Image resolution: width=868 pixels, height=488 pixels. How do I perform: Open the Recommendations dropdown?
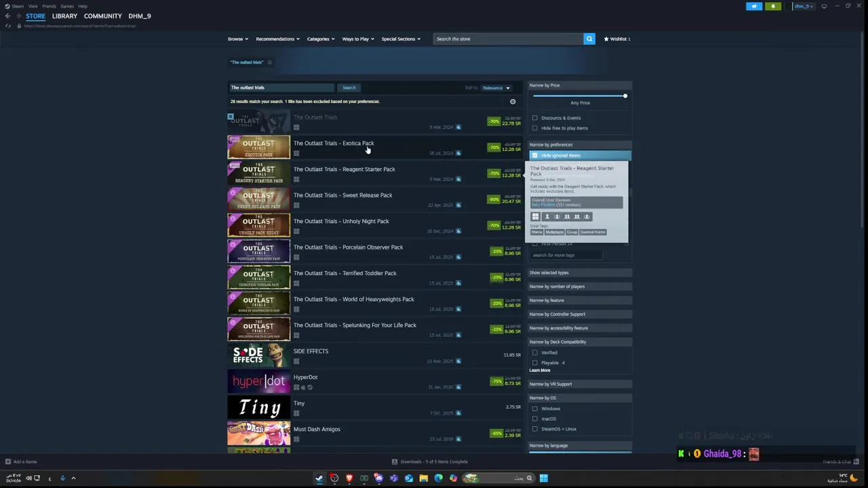point(277,39)
